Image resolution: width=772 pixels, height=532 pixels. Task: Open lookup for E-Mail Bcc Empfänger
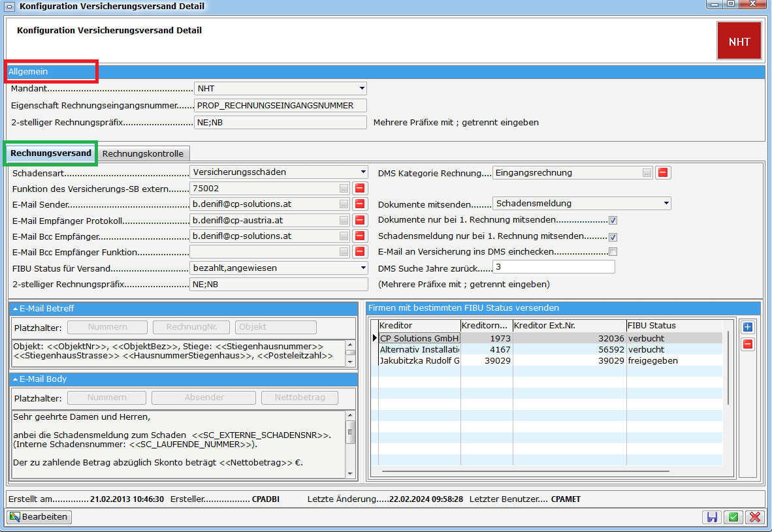pyautogui.click(x=344, y=236)
